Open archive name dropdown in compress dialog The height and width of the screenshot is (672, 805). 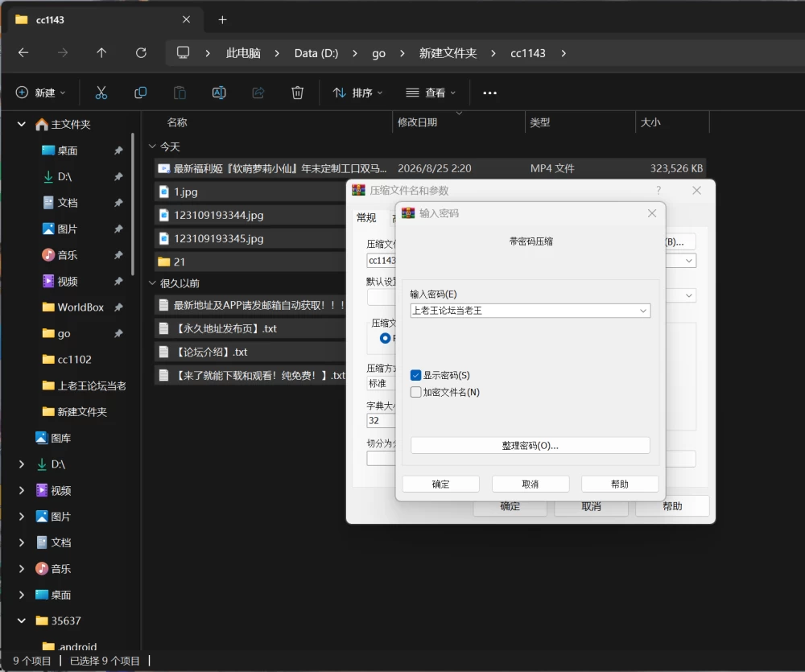689,261
